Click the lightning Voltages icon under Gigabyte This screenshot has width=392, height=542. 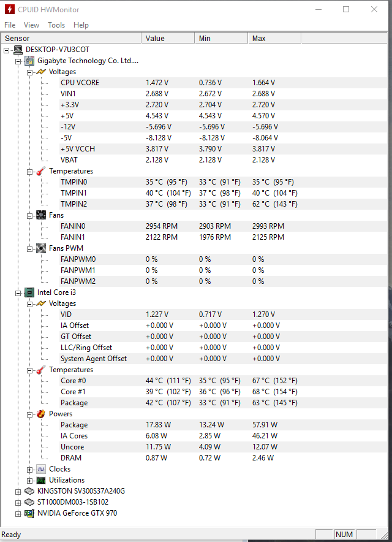(41, 72)
